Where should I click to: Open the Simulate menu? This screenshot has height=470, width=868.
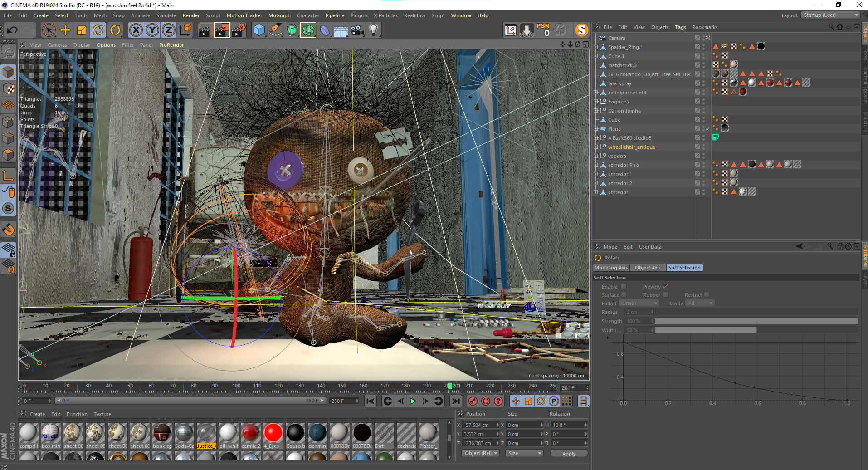coord(166,15)
